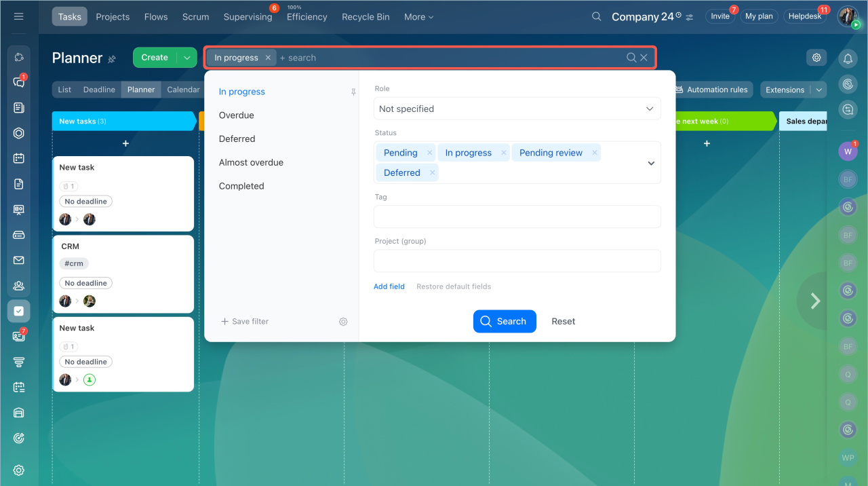Click the Add field link

[389, 286]
